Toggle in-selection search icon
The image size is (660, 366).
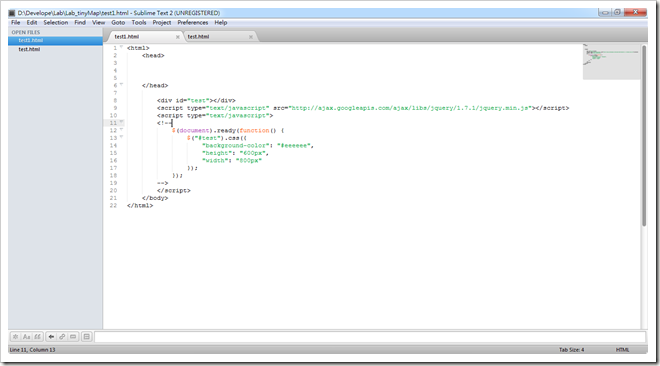[73, 337]
